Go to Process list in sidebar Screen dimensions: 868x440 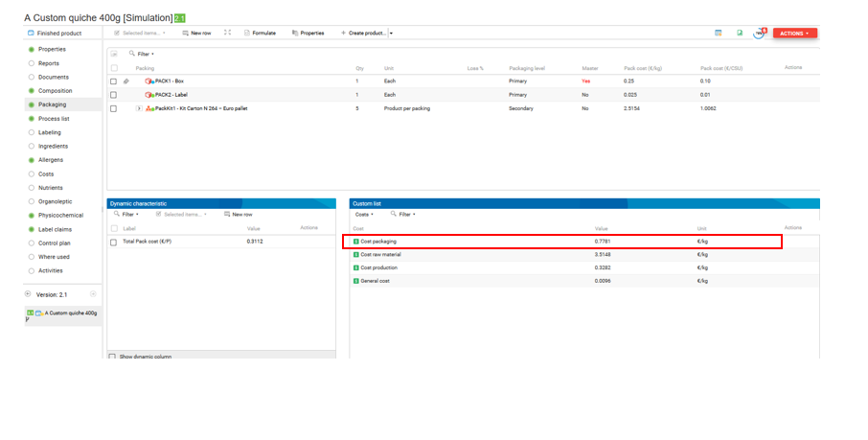pyautogui.click(x=54, y=119)
